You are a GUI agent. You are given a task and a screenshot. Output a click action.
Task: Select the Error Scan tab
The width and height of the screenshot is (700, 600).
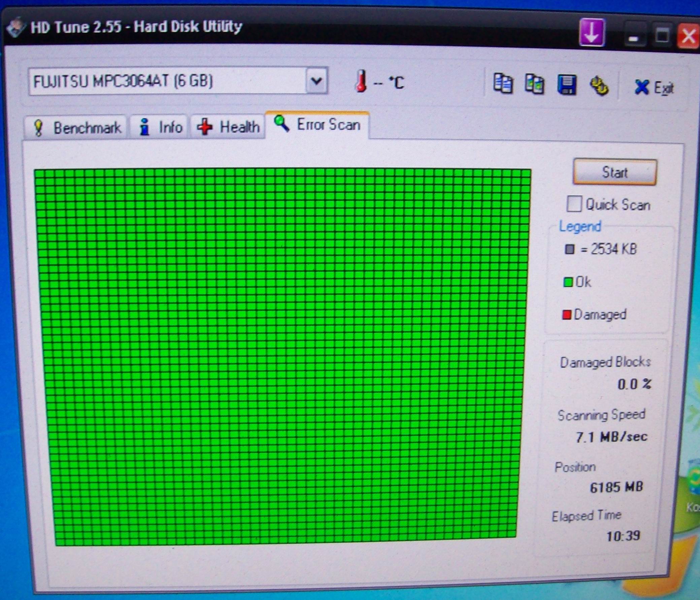tap(317, 124)
